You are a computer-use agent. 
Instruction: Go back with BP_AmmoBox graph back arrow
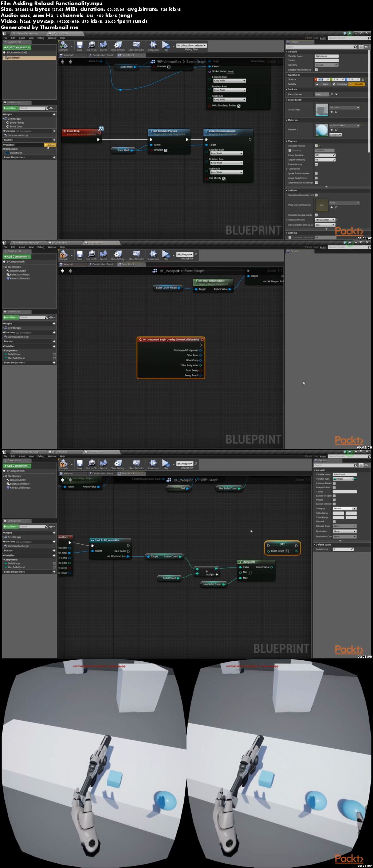pos(62,61)
